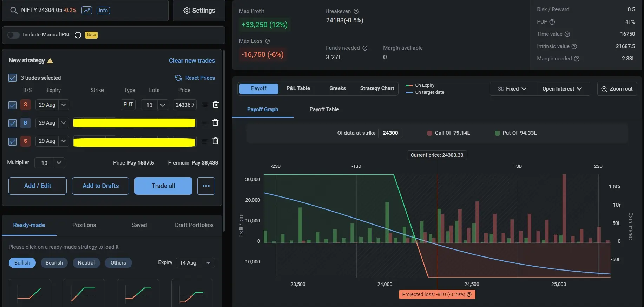Delete the futures trade row
644x307 pixels.
tap(216, 105)
